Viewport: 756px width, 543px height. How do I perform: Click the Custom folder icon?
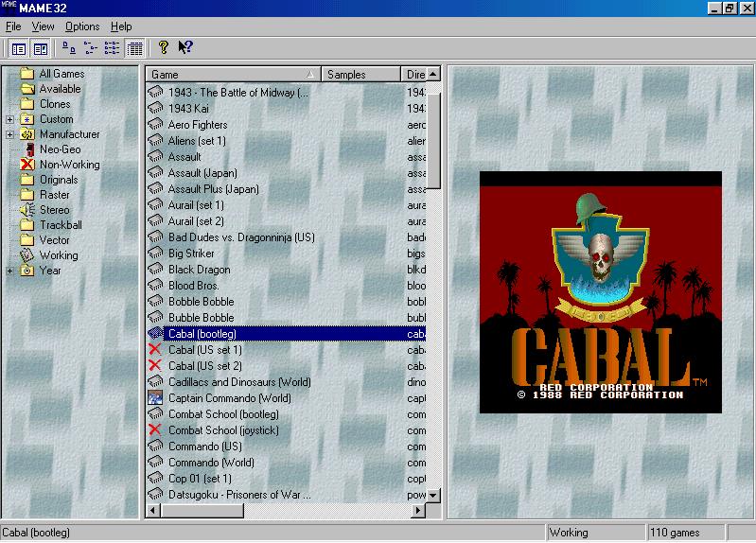(x=27, y=119)
